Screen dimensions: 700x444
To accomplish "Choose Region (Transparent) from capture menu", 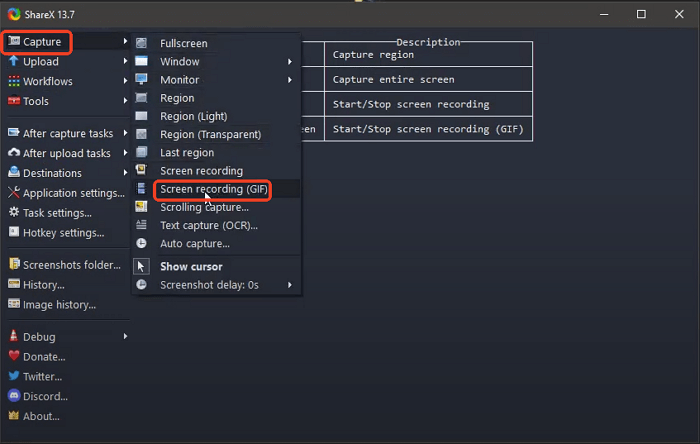I will [210, 134].
